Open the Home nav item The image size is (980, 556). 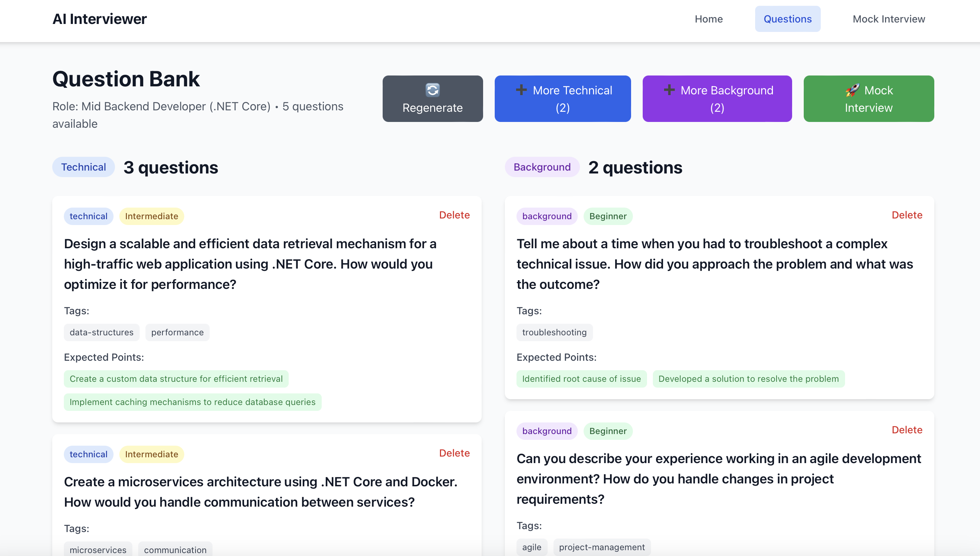708,19
